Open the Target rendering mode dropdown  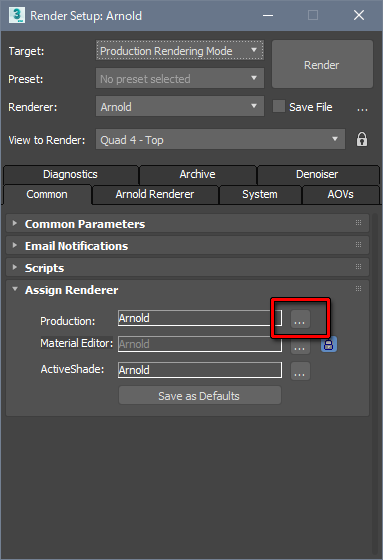pyautogui.click(x=180, y=51)
